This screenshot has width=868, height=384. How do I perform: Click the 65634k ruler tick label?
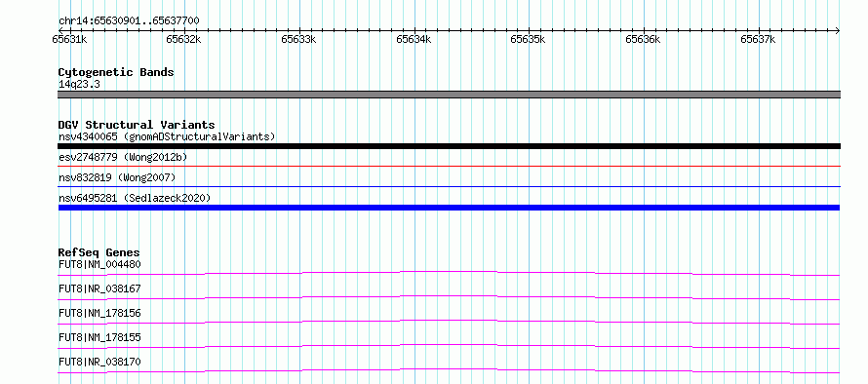tap(414, 39)
